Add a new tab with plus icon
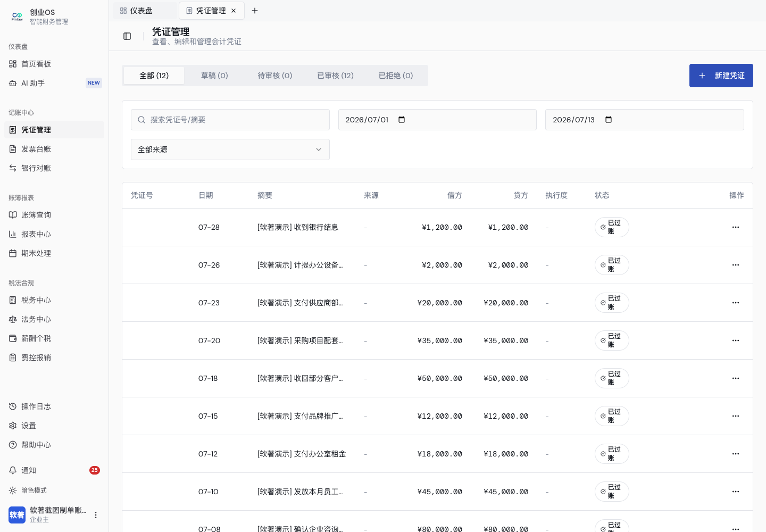Screen dimensions: 766x532 tap(255, 11)
